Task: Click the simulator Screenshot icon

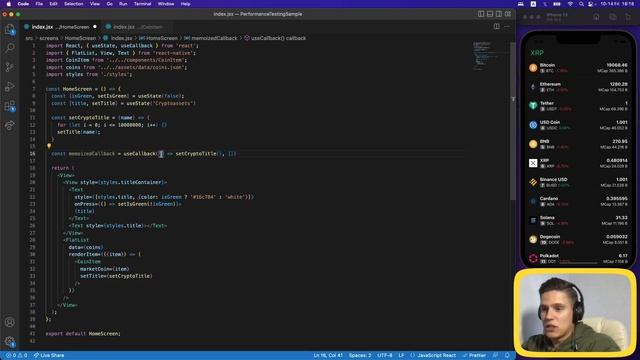Action: [613, 17]
